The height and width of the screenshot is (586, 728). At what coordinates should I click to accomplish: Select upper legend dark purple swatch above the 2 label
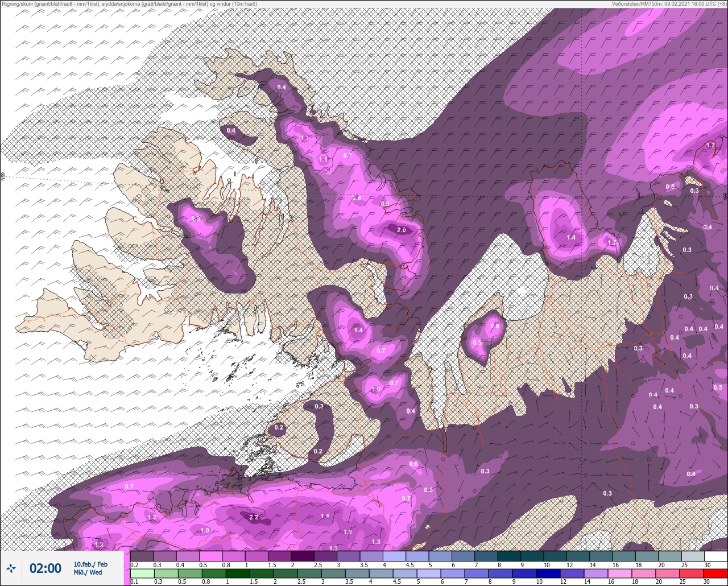point(302,556)
